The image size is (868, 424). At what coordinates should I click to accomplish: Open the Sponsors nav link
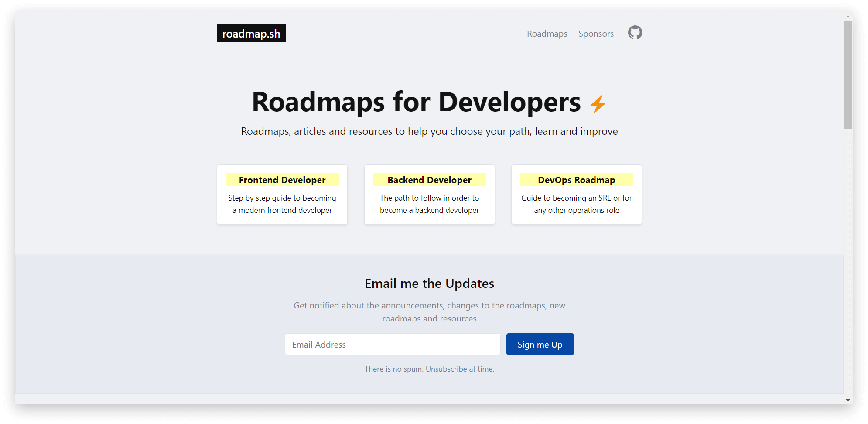tap(596, 34)
